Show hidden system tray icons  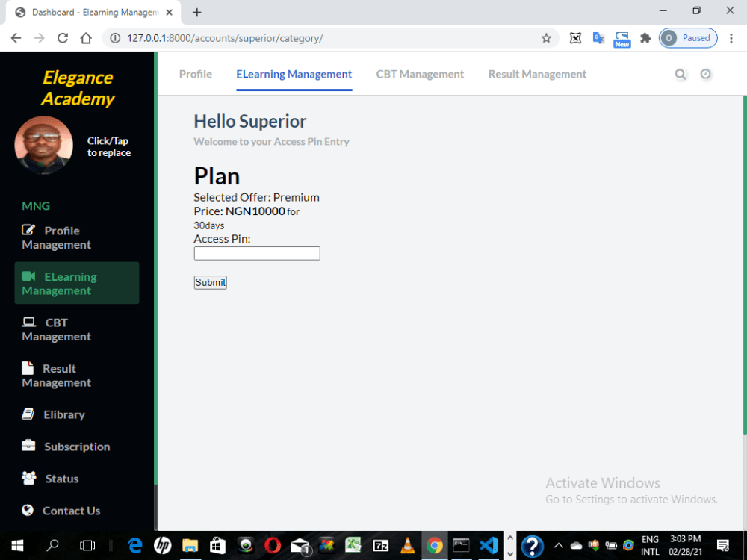click(x=558, y=545)
